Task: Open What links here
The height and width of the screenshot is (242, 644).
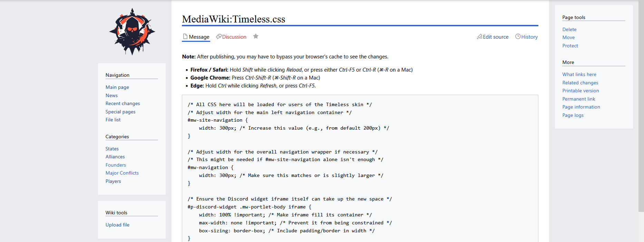Action: (579, 74)
